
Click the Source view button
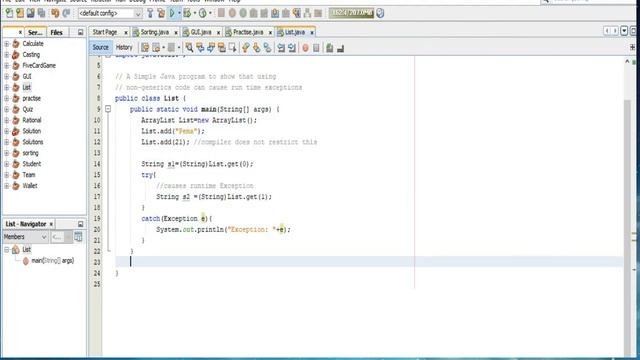(x=100, y=47)
